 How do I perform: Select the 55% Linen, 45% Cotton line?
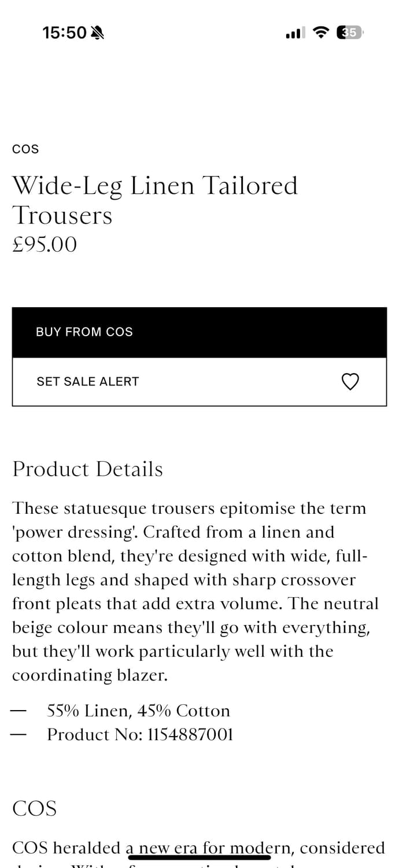139,711
